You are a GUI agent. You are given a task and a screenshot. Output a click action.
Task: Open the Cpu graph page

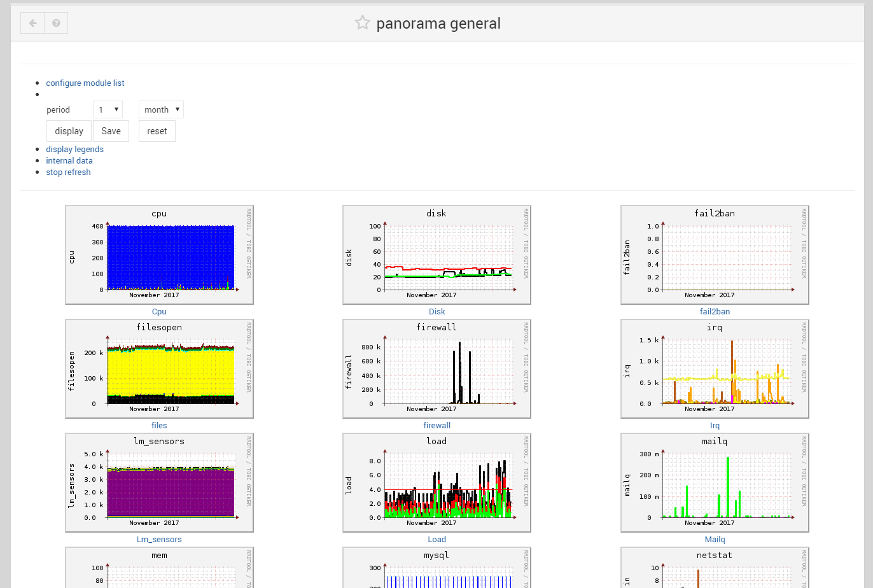tap(158, 311)
